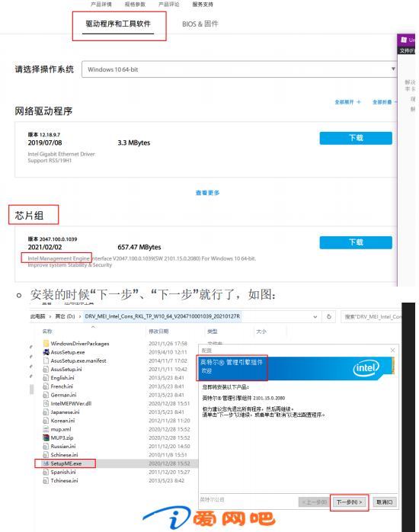This screenshot has height=532, width=419.
Task: Select the AsusSetup.exe file icon
Action: point(46,352)
